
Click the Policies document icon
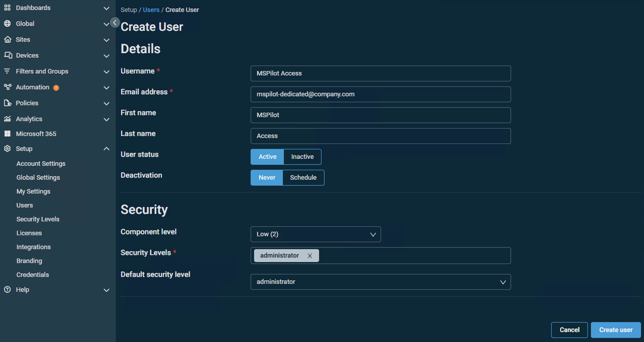(x=8, y=103)
